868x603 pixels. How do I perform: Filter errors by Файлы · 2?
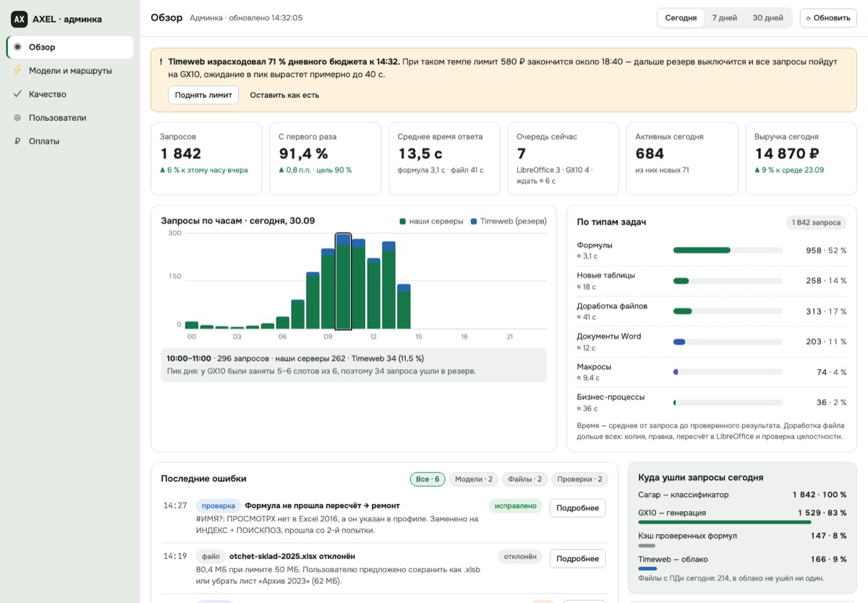click(x=524, y=479)
